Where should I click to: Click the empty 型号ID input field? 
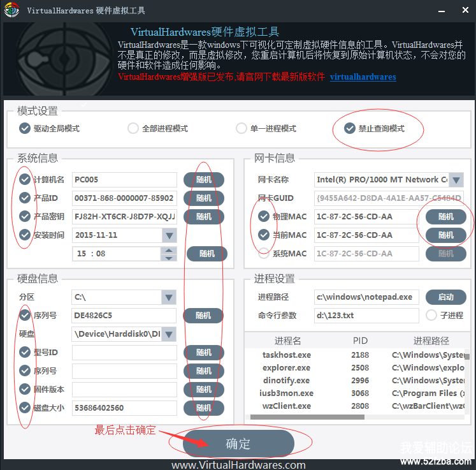(x=124, y=353)
